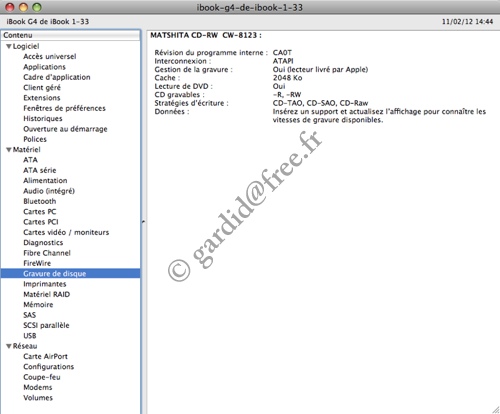
Task: Open Carte AirPort network item
Action: [x=45, y=356]
